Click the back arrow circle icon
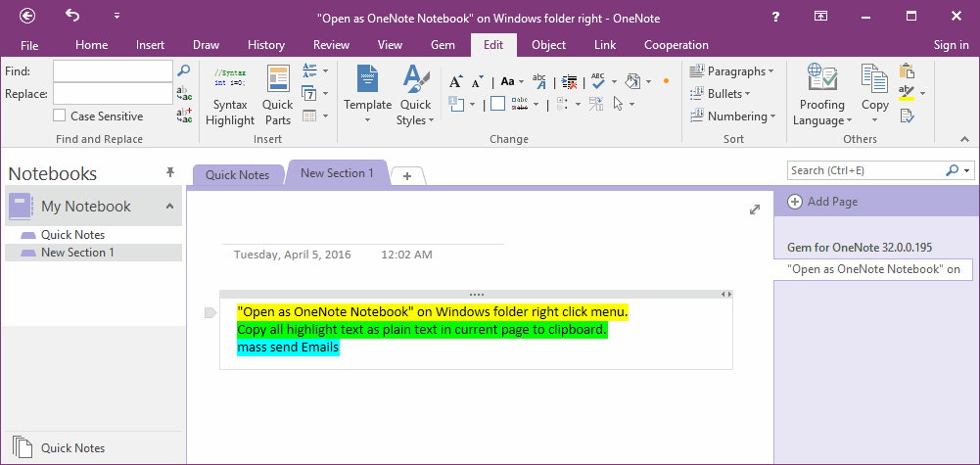 (x=27, y=17)
